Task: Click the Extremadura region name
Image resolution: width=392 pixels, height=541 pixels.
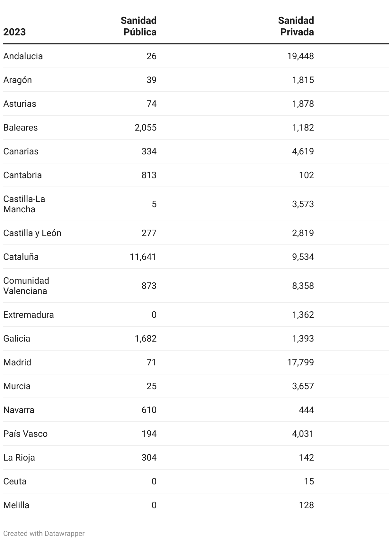Action: pos(29,315)
